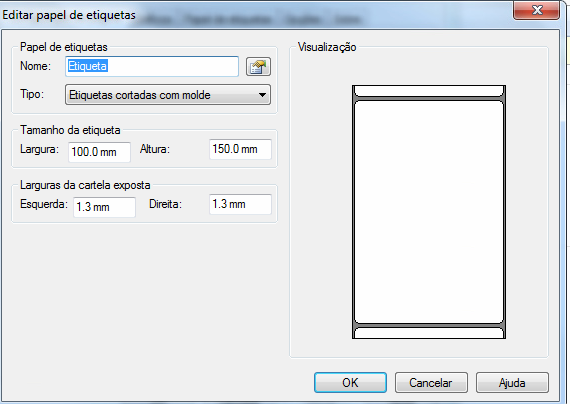Click the Nome: label text
Viewport: 570px width, 404px height.
pos(35,66)
